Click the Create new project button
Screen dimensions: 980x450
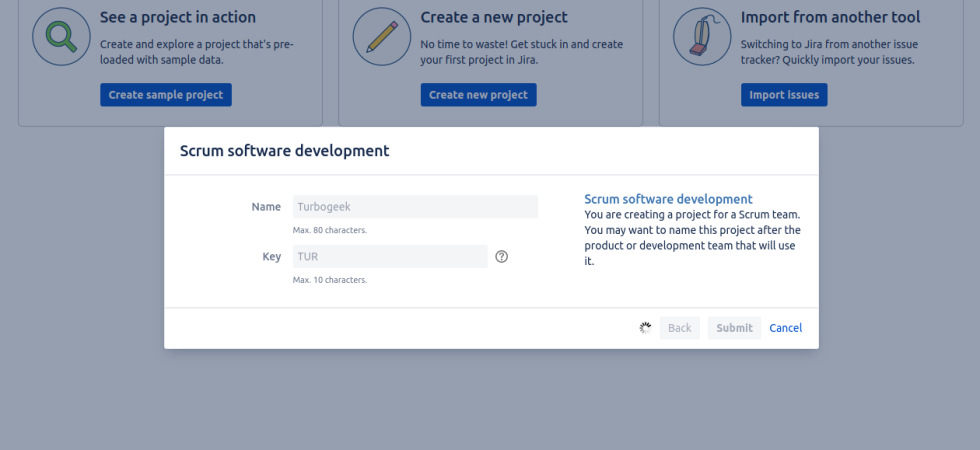point(478,95)
